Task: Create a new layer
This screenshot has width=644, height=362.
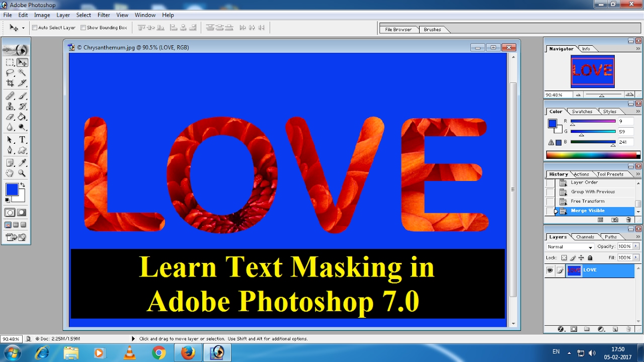Action: point(615,329)
